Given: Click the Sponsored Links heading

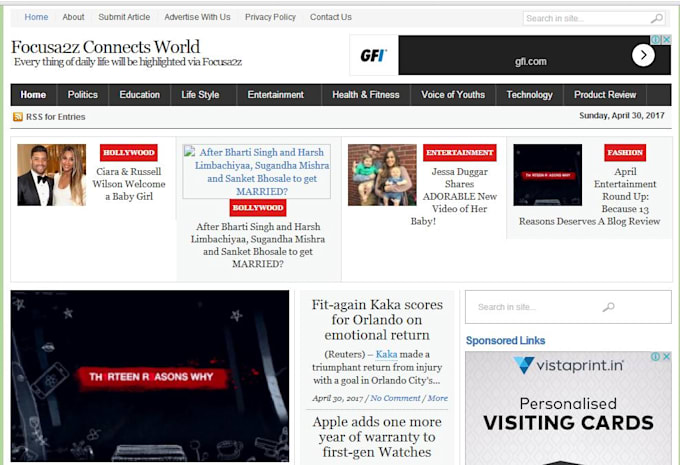Looking at the screenshot, I should pos(505,341).
